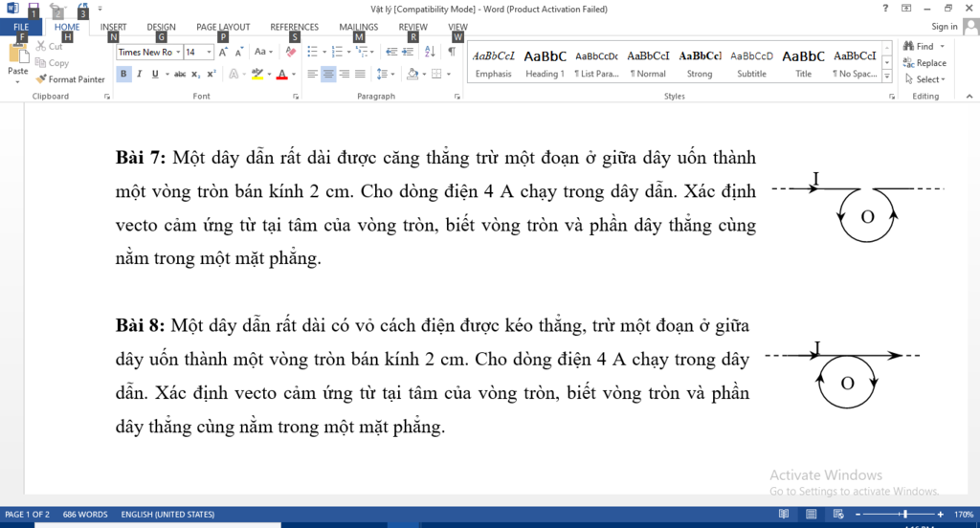Decrease the paragraph indent
This screenshot has width=980, height=528.
[391, 52]
